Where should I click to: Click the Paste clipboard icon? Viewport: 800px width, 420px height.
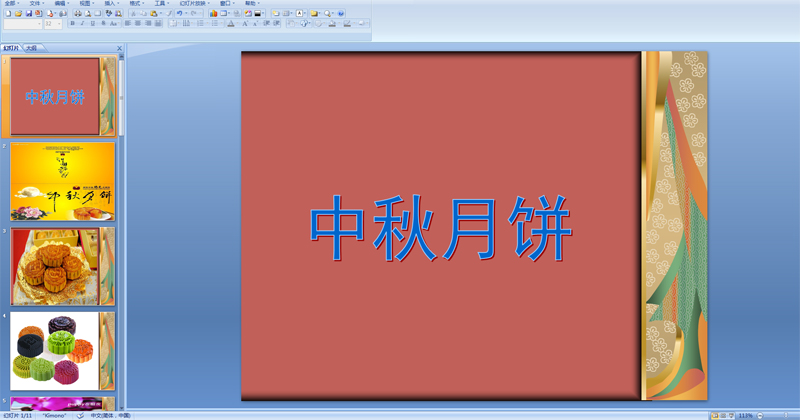154,13
